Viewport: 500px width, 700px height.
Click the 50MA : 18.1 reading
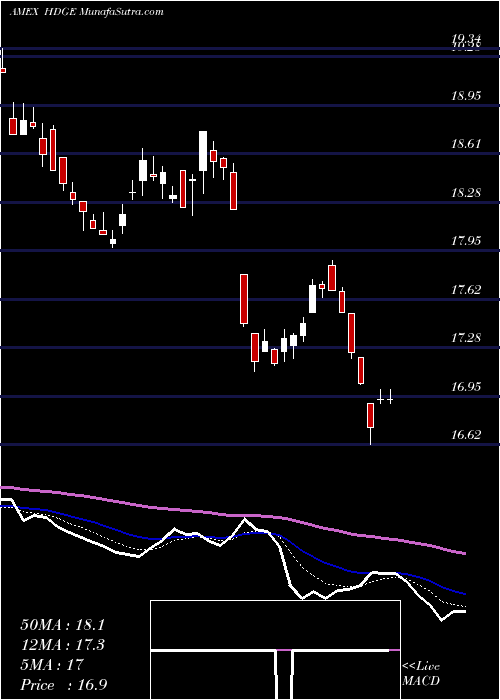click(63, 625)
